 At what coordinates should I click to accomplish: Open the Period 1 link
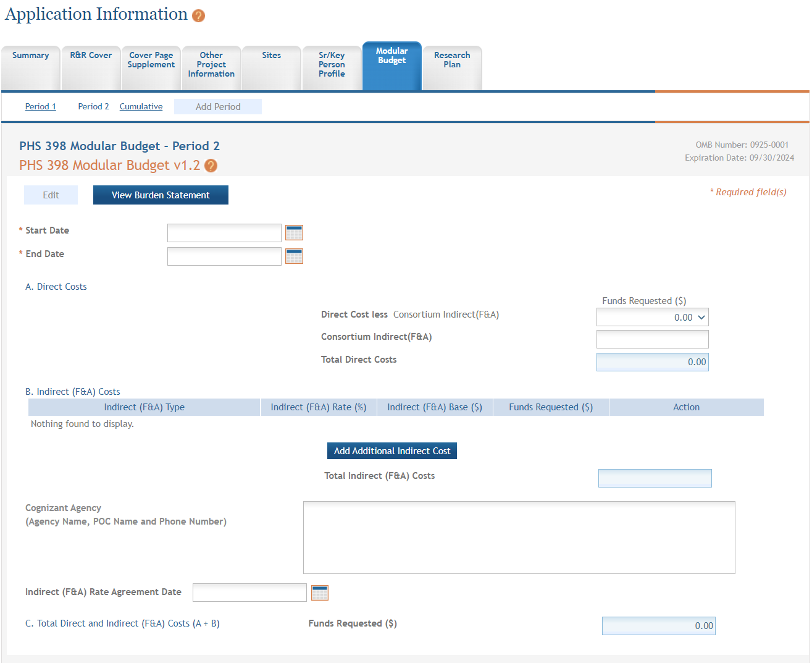point(41,107)
